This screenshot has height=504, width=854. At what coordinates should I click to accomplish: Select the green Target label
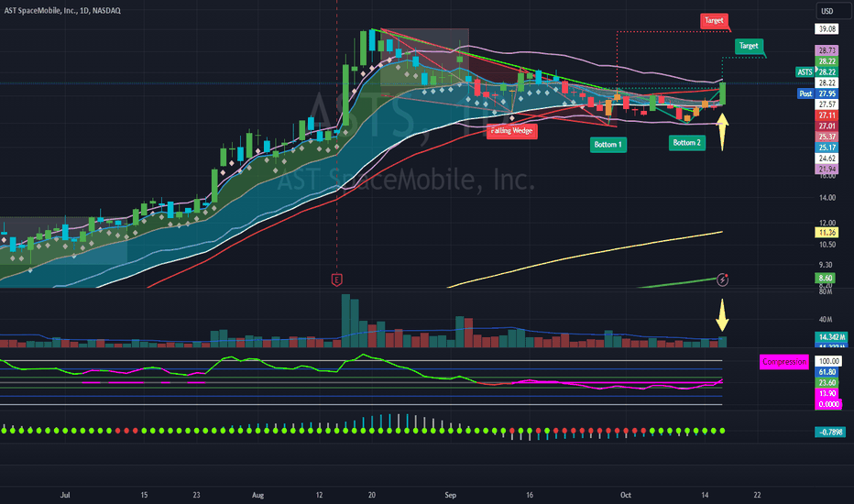749,46
